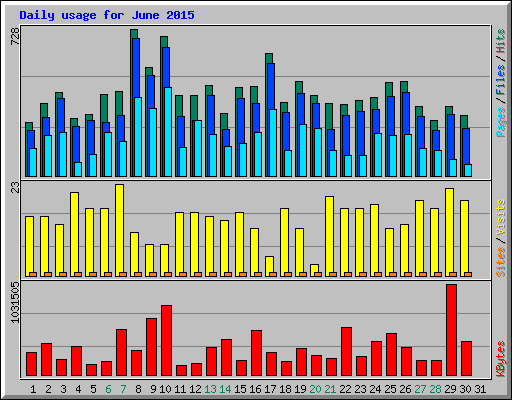Click day 25 on the x-axis

(390, 389)
